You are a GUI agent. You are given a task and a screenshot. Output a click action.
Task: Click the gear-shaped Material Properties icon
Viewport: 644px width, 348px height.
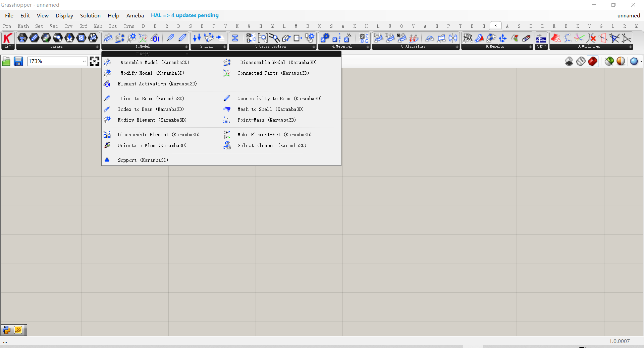coord(325,38)
